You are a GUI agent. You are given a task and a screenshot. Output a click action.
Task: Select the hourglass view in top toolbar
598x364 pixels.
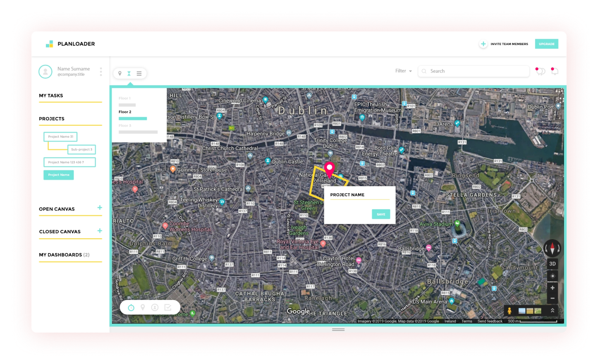[129, 73]
